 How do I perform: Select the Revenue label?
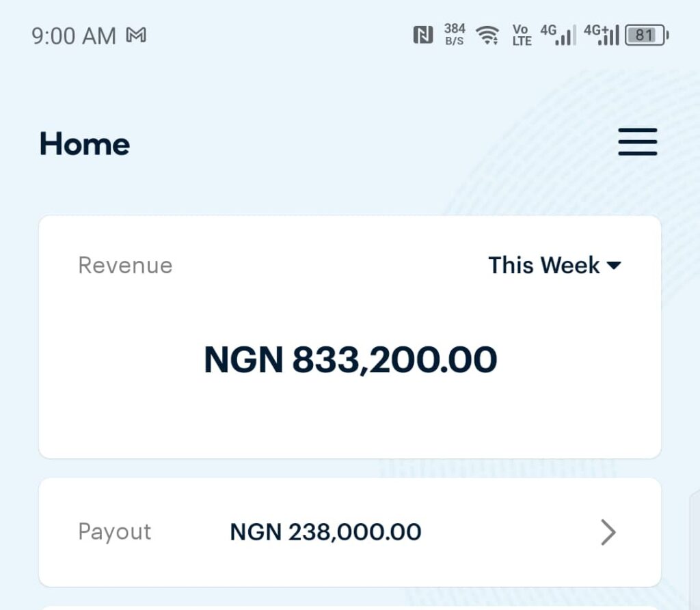pos(125,265)
